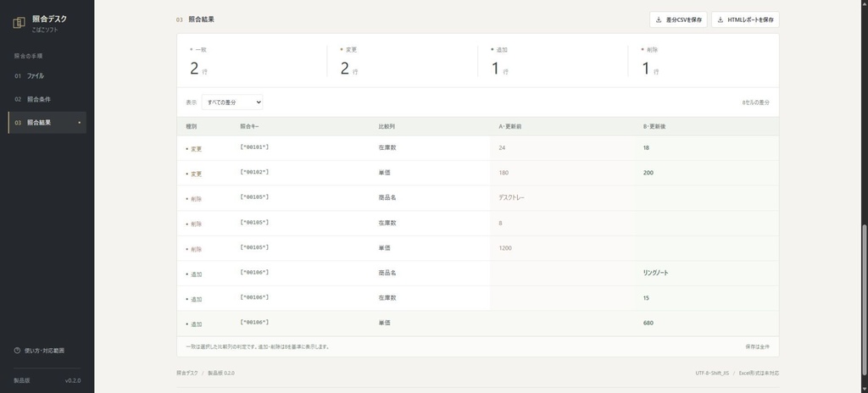This screenshot has width=868, height=393.
Task: Open 使い方・対応範囲 help link
Action: pyautogui.click(x=39, y=351)
